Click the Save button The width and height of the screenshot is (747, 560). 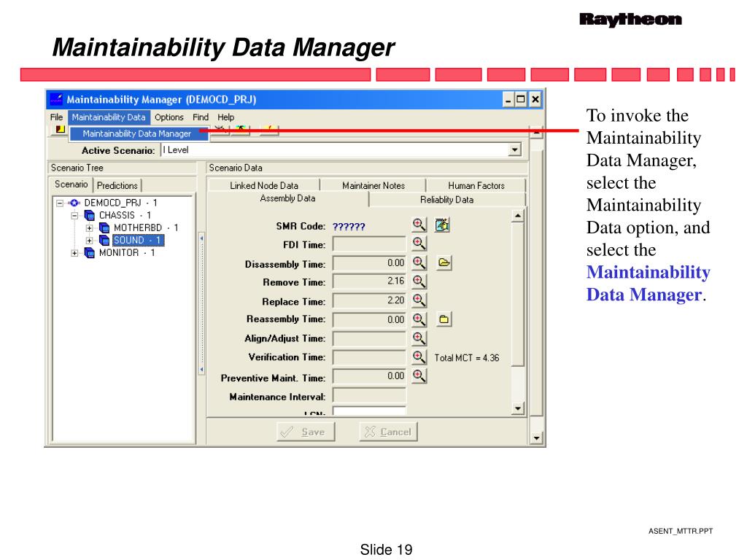306,432
